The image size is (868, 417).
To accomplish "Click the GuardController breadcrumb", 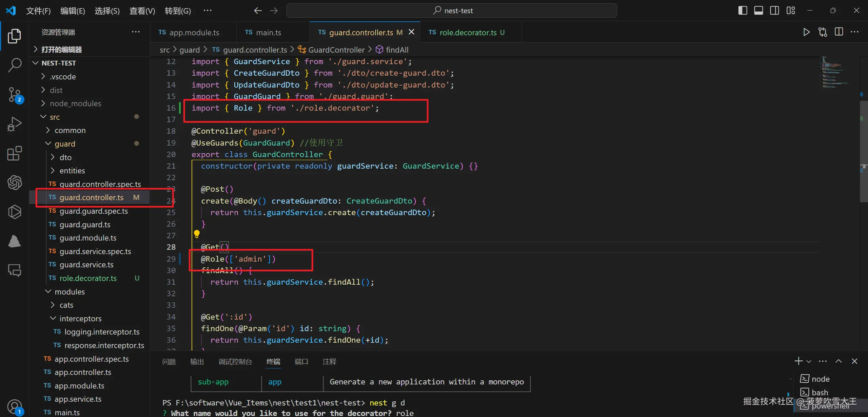I will 336,50.
